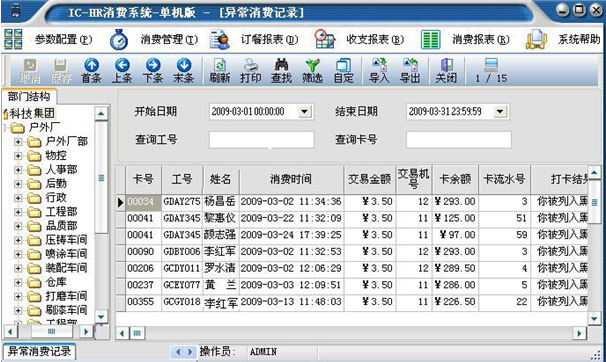Expand the 户外厂部 tree node
This screenshot has width=606, height=362.
point(18,142)
